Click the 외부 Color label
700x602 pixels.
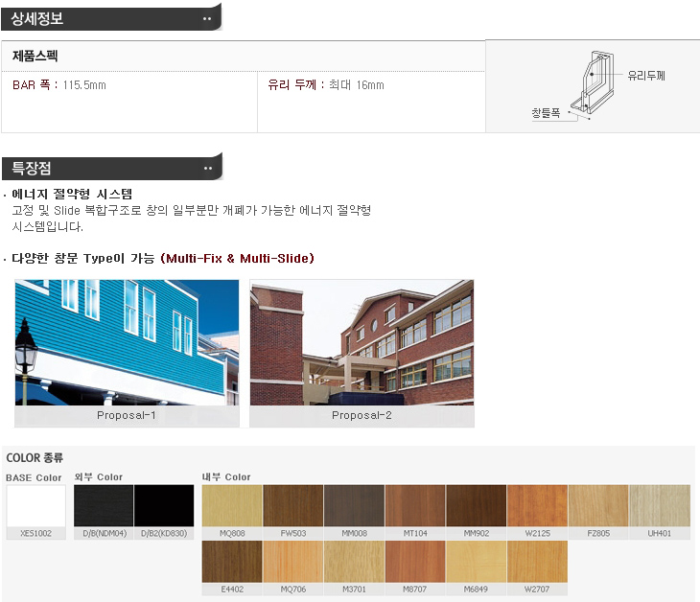point(98,477)
